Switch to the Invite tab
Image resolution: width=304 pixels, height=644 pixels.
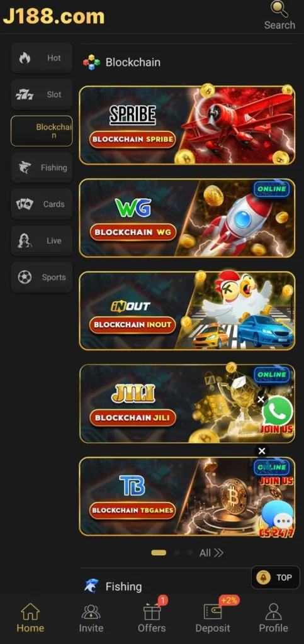[91, 618]
